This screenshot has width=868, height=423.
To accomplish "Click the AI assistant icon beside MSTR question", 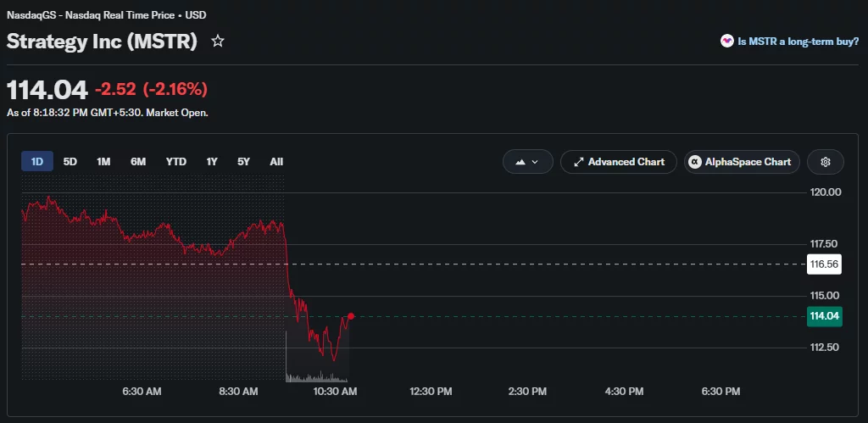I will pos(726,41).
